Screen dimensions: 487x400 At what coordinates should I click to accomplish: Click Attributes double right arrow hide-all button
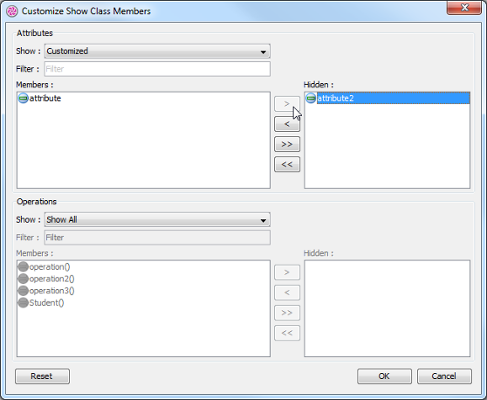pyautogui.click(x=287, y=144)
